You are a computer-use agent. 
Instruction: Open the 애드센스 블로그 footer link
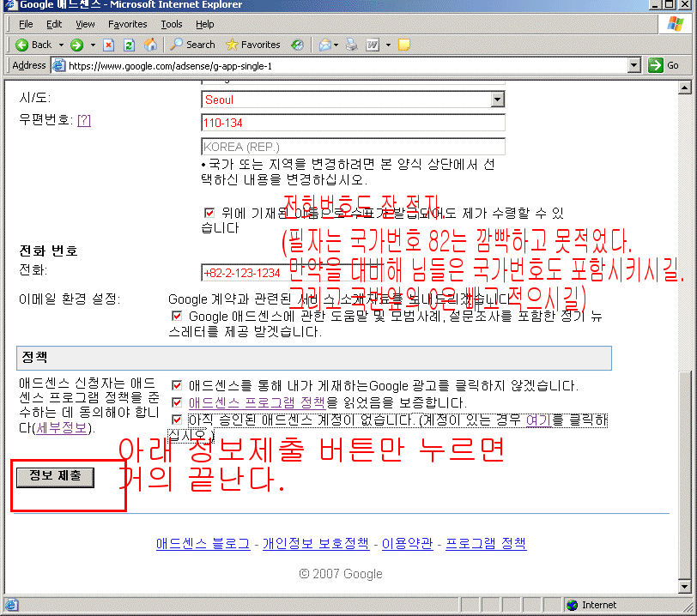pyautogui.click(x=203, y=544)
